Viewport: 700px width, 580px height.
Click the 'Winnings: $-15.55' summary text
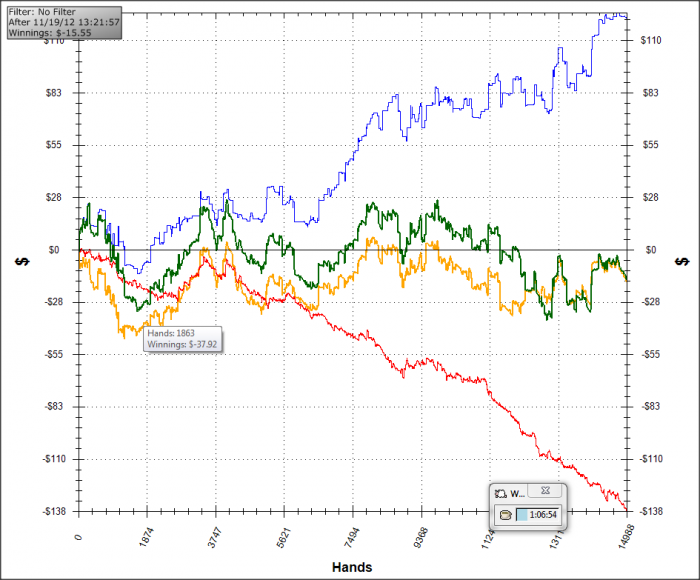(50, 33)
